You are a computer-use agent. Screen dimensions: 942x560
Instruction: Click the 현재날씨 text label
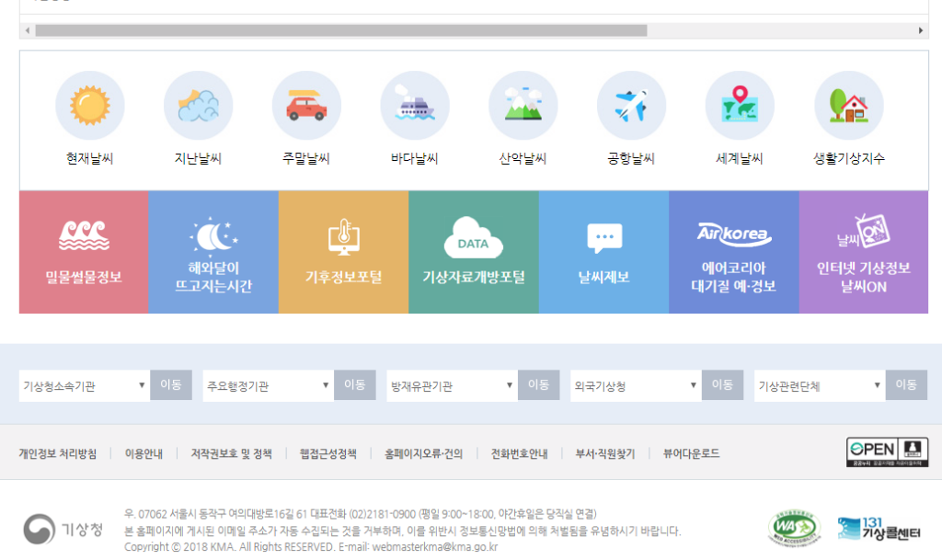pos(90,158)
